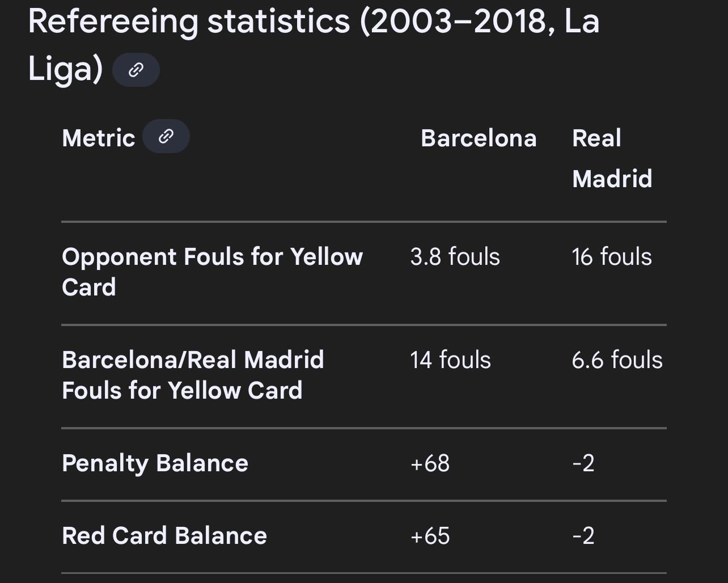Click "-2" in the Penalty Balance row

tap(583, 463)
